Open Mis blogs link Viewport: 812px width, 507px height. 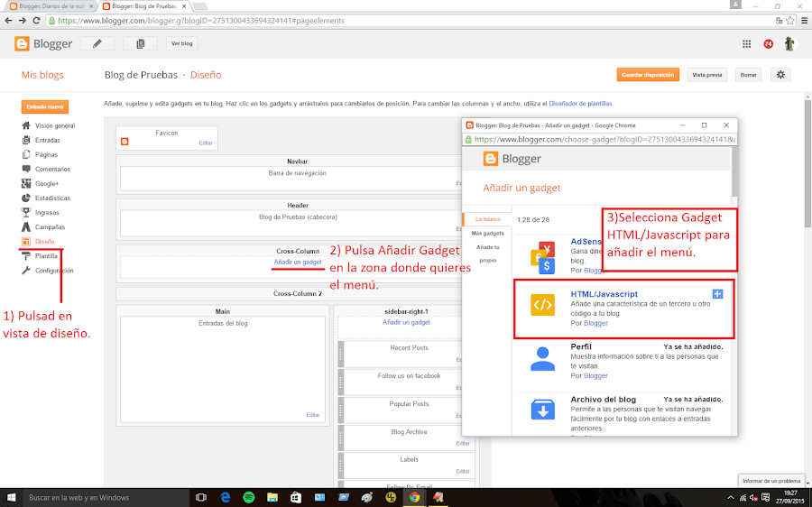coord(42,75)
